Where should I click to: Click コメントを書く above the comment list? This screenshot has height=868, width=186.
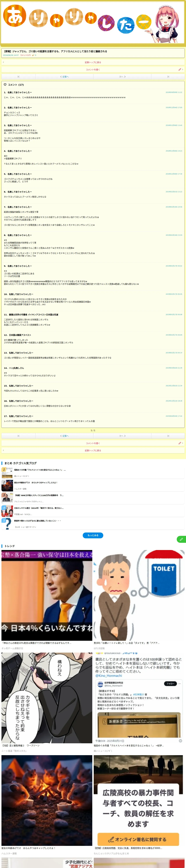coord(93,69)
